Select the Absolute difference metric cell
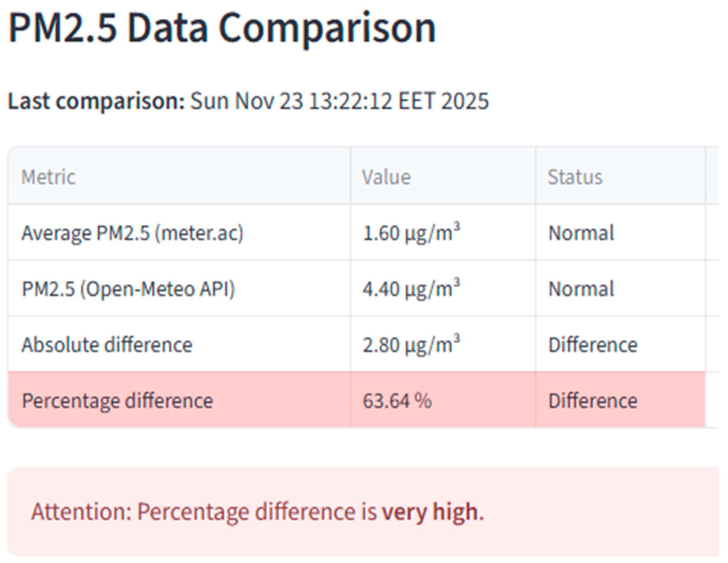Screen dimensions: 728x563 pos(107,345)
